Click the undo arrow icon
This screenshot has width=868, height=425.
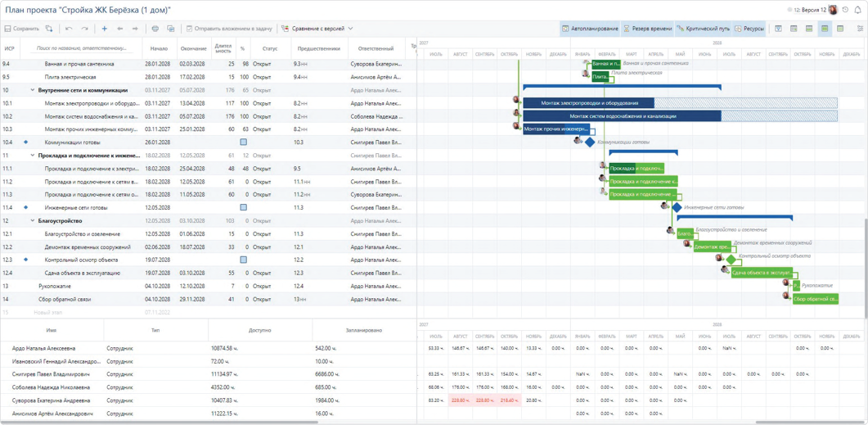69,29
